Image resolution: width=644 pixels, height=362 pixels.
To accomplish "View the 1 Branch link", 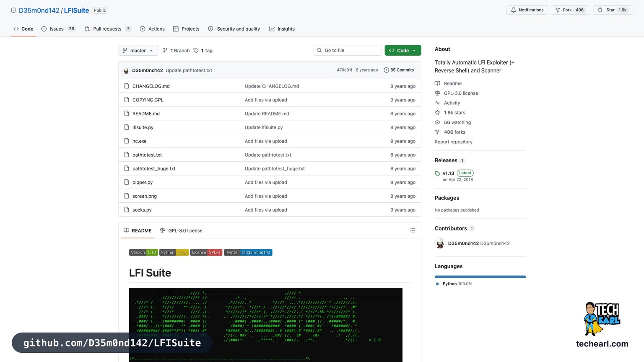I will [176, 50].
